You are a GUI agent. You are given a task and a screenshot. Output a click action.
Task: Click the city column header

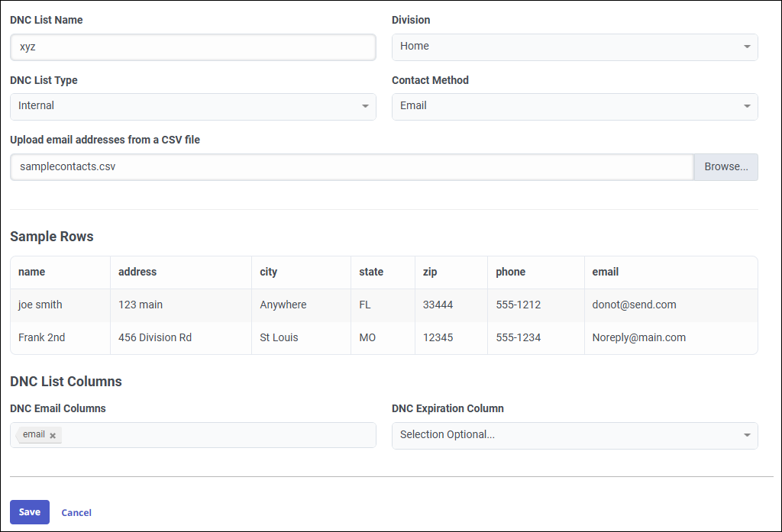point(301,272)
